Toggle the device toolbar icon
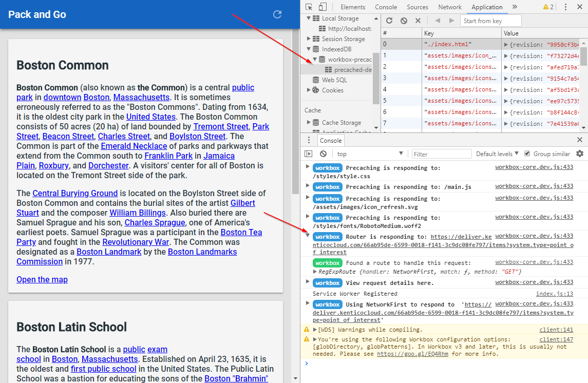The width and height of the screenshot is (588, 383). pyautogui.click(x=323, y=7)
